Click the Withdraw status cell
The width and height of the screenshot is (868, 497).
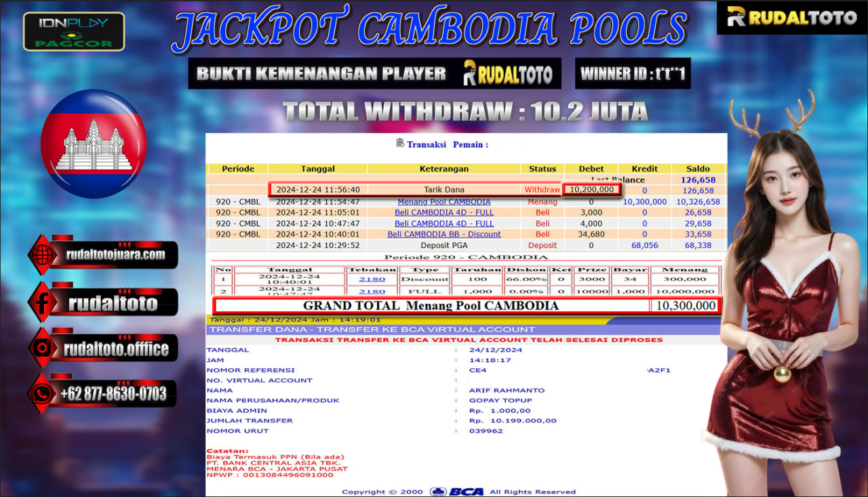542,190
